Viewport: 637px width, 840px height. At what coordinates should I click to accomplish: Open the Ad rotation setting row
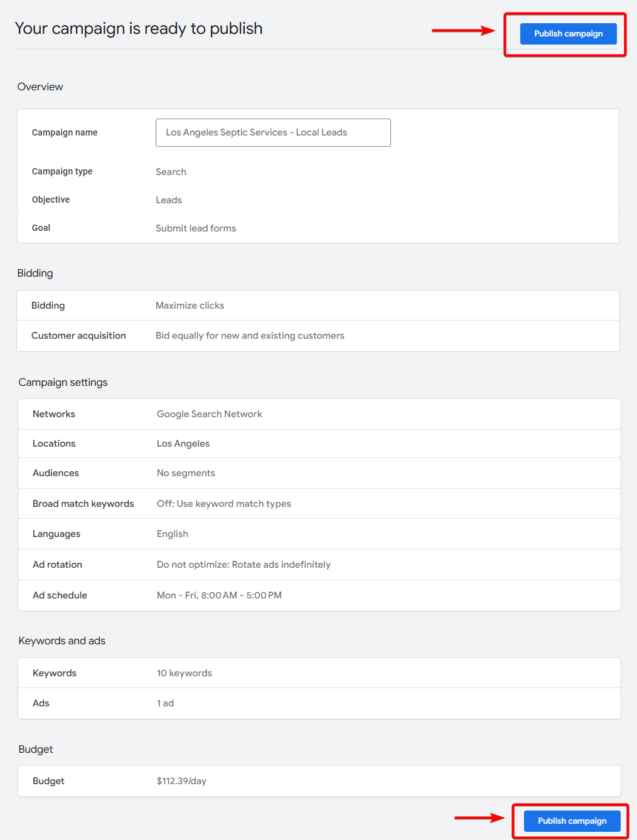click(319, 565)
